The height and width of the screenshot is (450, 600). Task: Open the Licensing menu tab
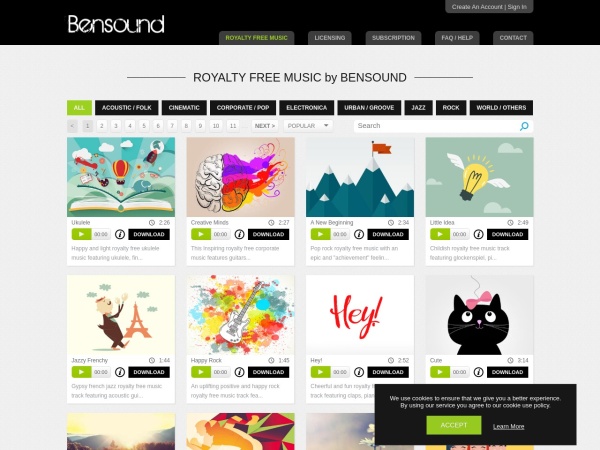330,38
